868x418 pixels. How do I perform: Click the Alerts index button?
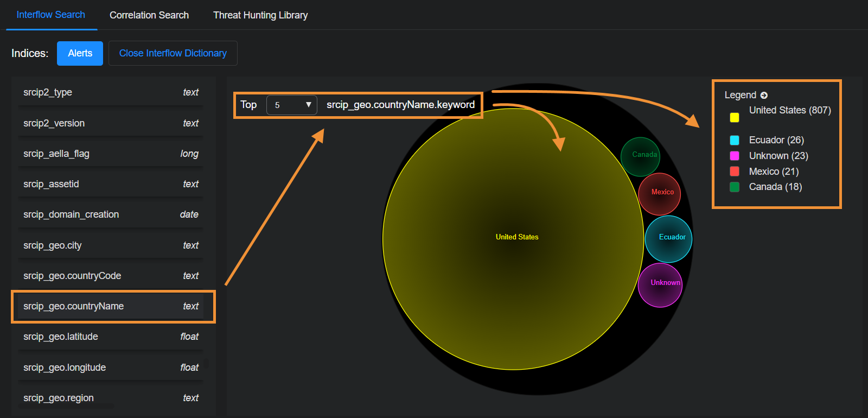[80, 53]
